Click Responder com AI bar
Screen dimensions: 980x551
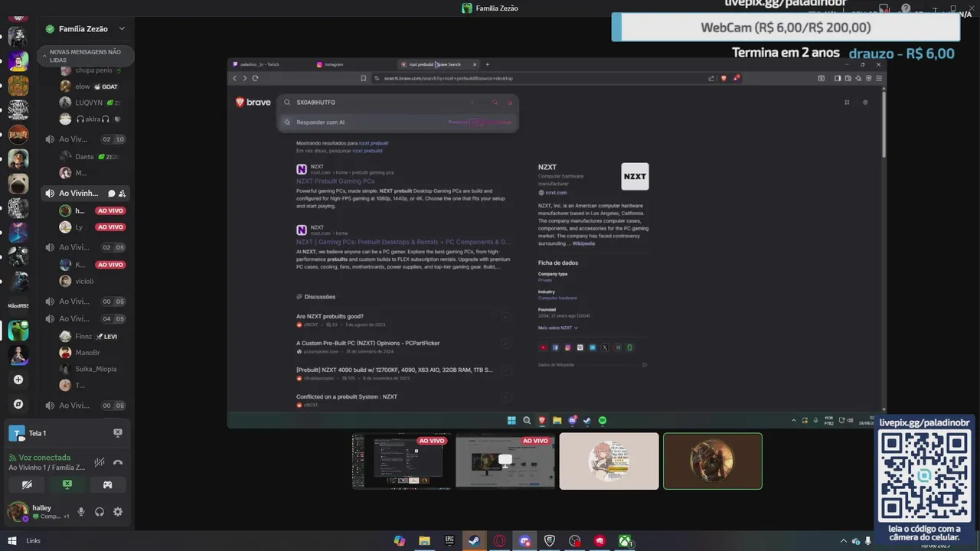(x=397, y=122)
